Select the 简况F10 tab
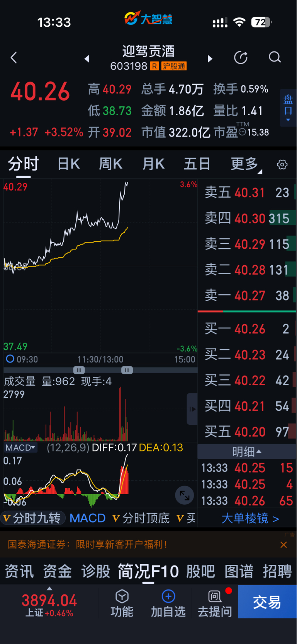The height and width of the screenshot is (644, 297). (148, 571)
